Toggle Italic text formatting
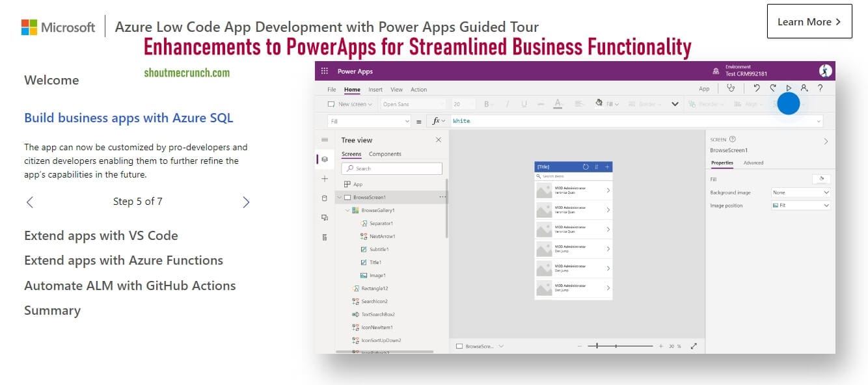The height and width of the screenshot is (385, 868). click(507, 104)
